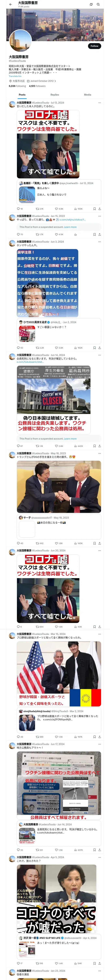110x980 pixels.
Task: Switch to the Replies tab
Action: point(55,95)
